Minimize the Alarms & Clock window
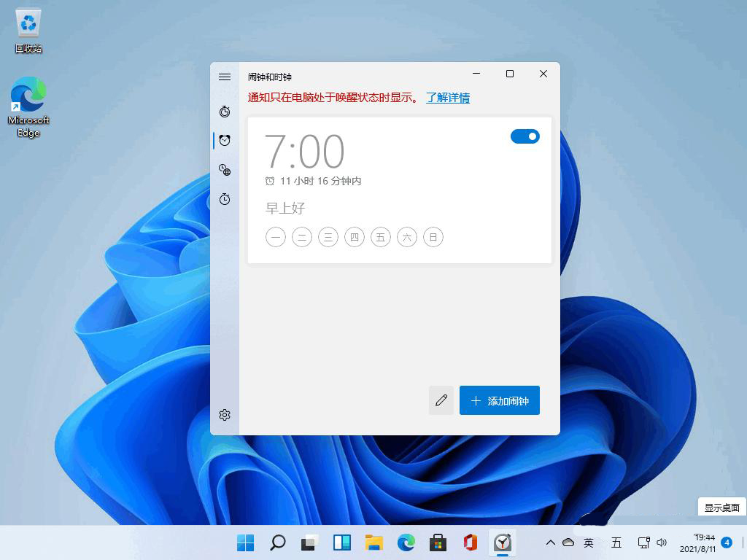The image size is (747, 560). tap(476, 74)
